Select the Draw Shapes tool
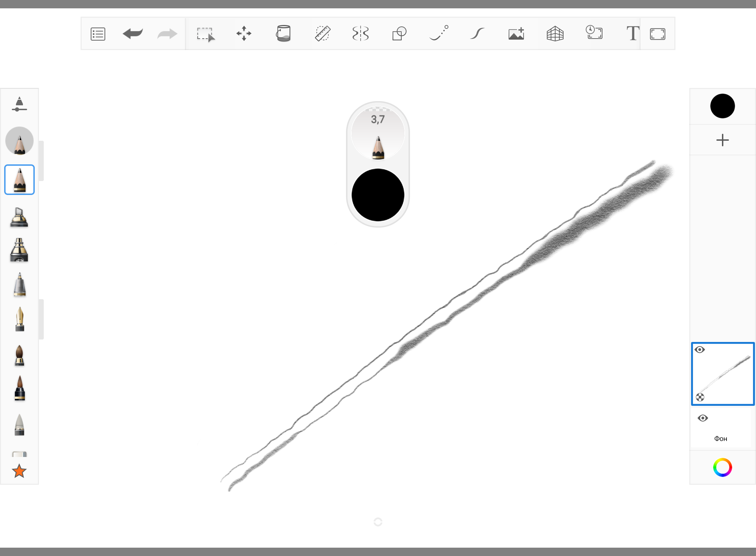The width and height of the screenshot is (756, 556). [399, 34]
